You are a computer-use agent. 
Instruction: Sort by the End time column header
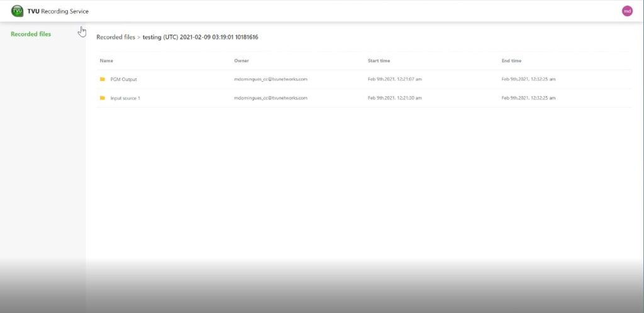click(x=511, y=61)
